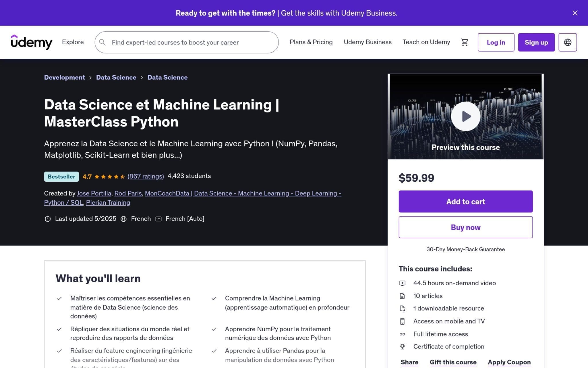Play the course preview video
The width and height of the screenshot is (588, 368).
(465, 116)
